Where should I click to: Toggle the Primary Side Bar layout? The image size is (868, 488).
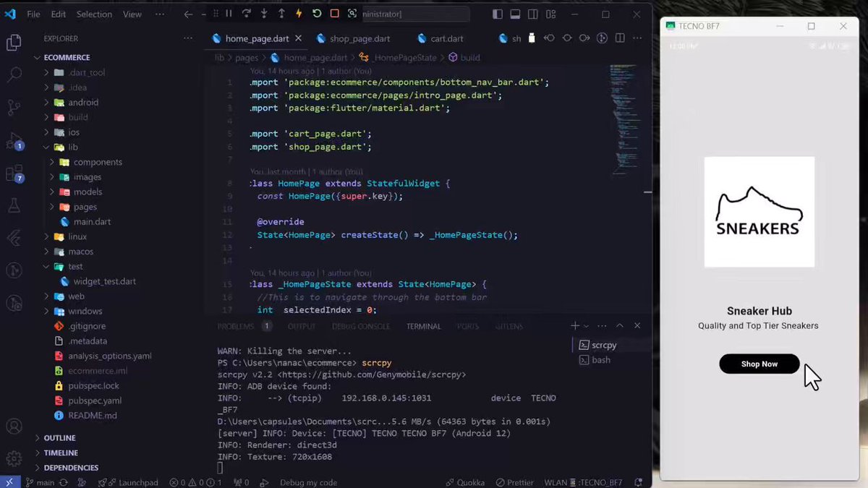coord(497,14)
